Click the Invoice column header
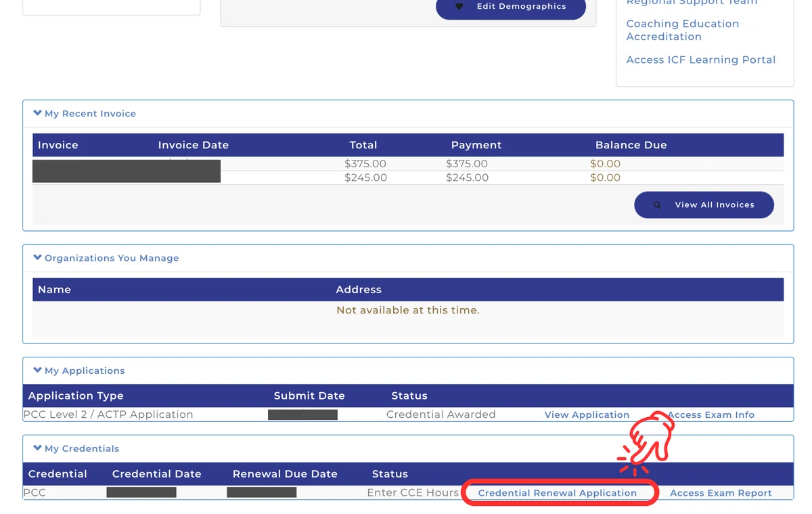Image resolution: width=812 pixels, height=514 pixels. (58, 145)
